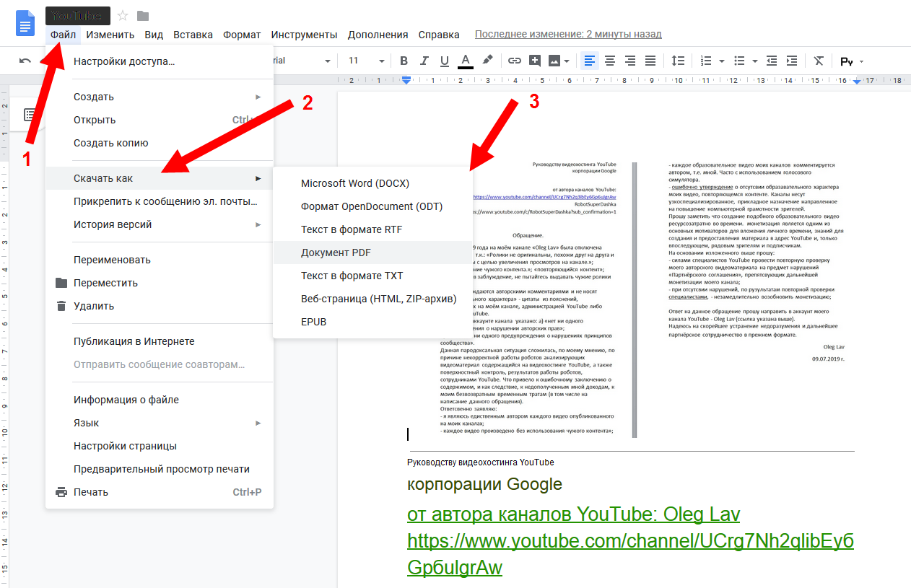Insert a link with the chain icon
The image size is (911, 588).
click(x=515, y=61)
